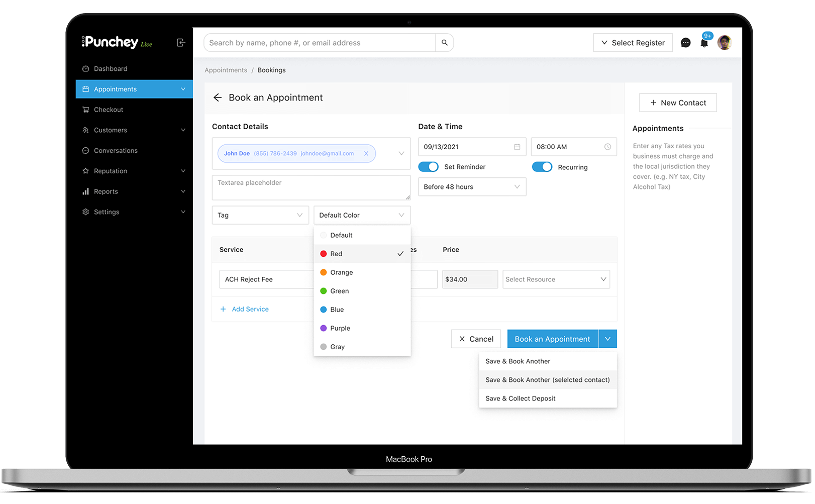
Task: Click the Reputation star icon in sidebar
Action: [x=85, y=171]
